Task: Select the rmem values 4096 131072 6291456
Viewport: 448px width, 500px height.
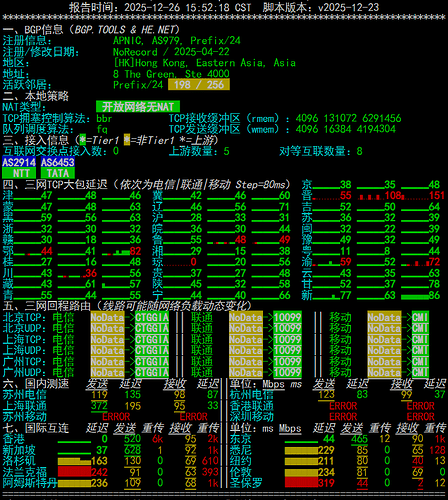Action: pos(348,118)
